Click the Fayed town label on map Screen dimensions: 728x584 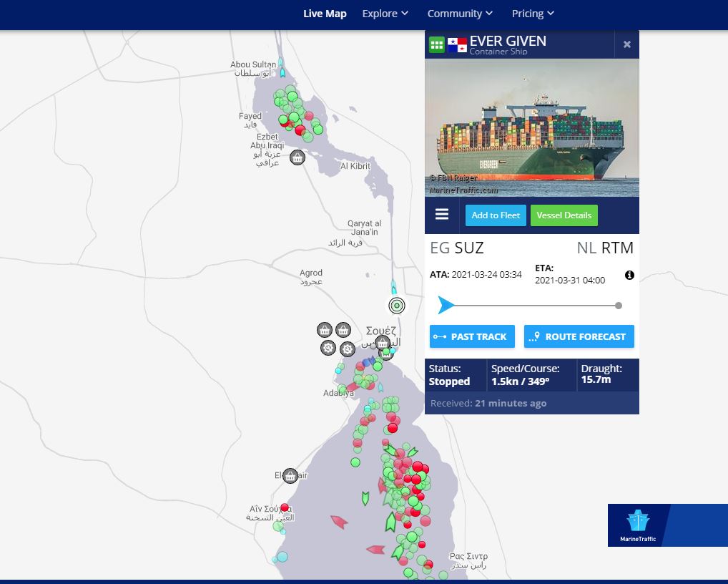pos(250,120)
